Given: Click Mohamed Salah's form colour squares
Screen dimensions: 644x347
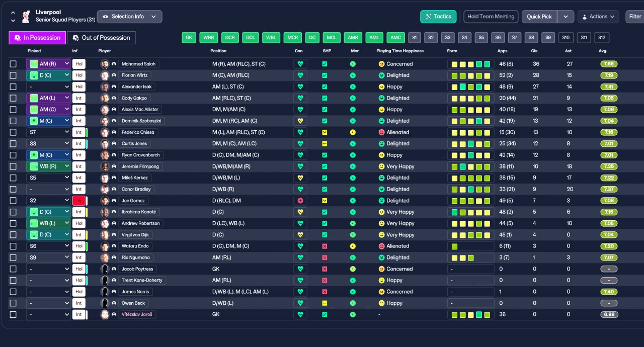Looking at the screenshot, I should (471, 64).
